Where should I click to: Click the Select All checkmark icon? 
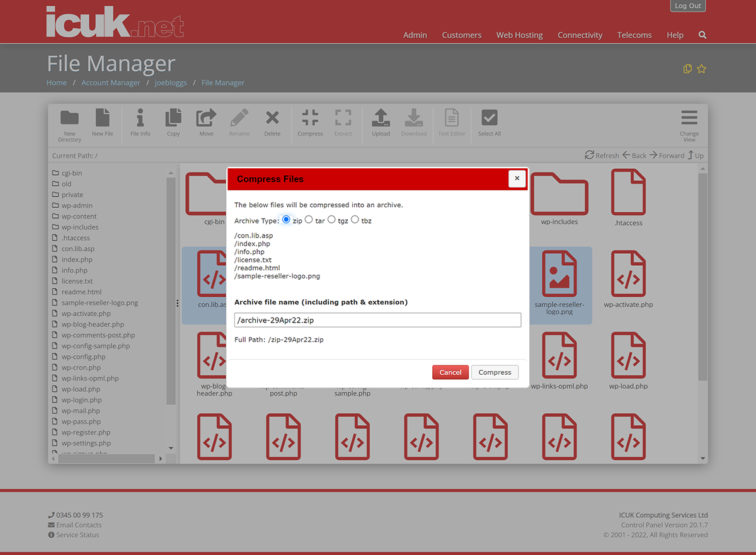(x=490, y=118)
